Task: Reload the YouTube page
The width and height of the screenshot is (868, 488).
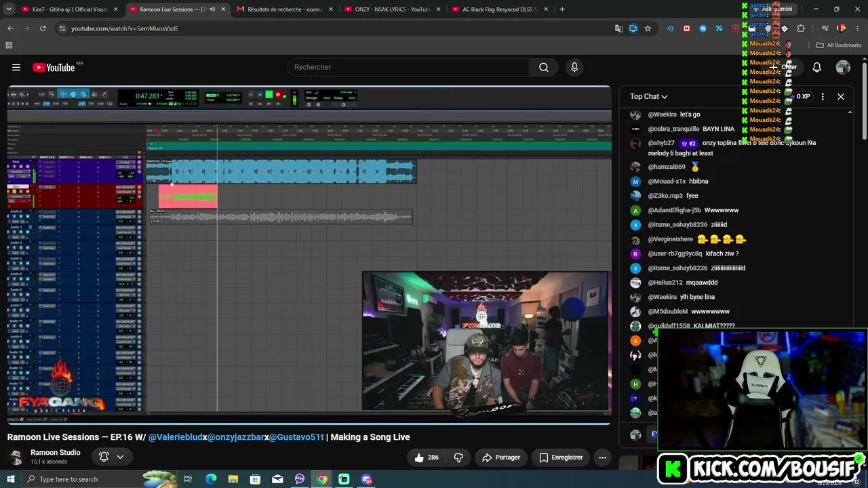Action: coord(43,28)
